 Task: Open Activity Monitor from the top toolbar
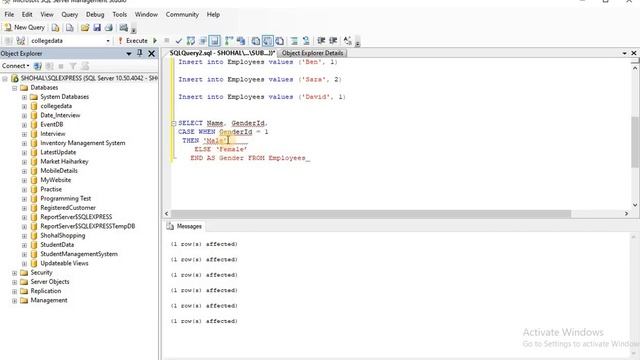coord(124,28)
